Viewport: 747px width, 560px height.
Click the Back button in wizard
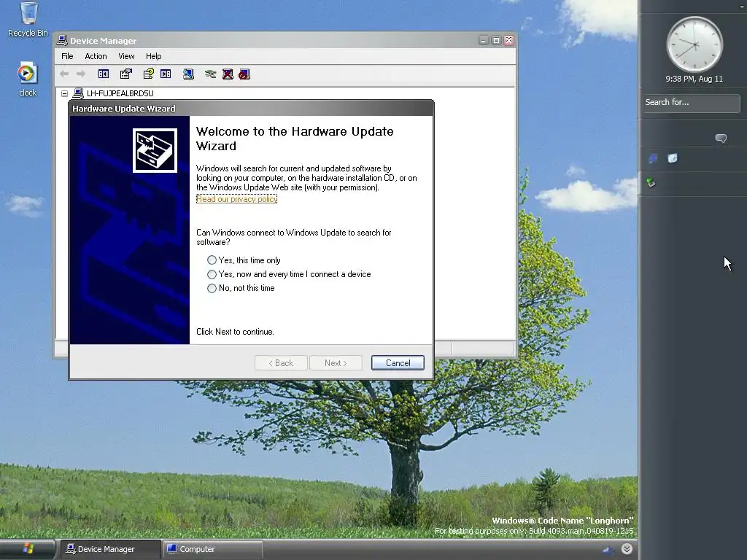click(x=281, y=363)
